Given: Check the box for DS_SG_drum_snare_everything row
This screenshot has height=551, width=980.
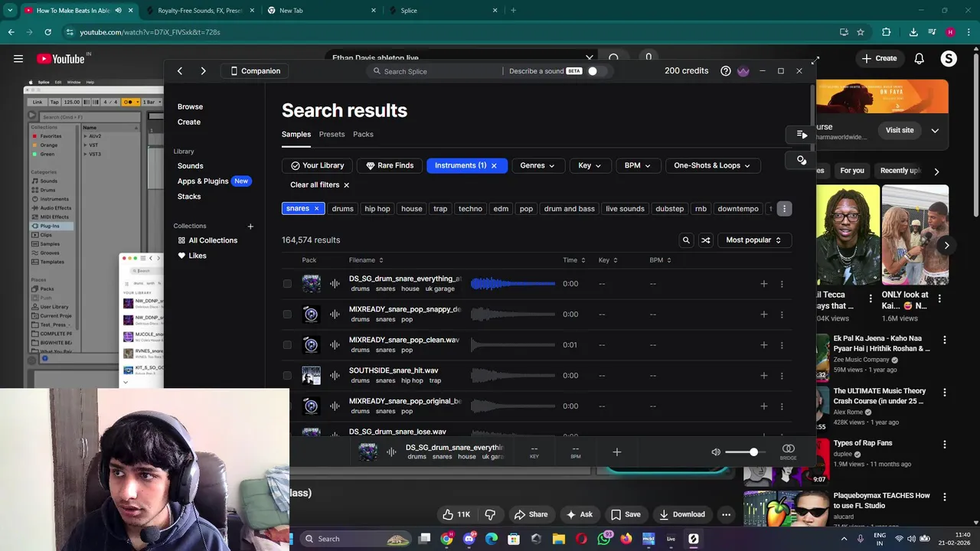Looking at the screenshot, I should click(x=287, y=284).
